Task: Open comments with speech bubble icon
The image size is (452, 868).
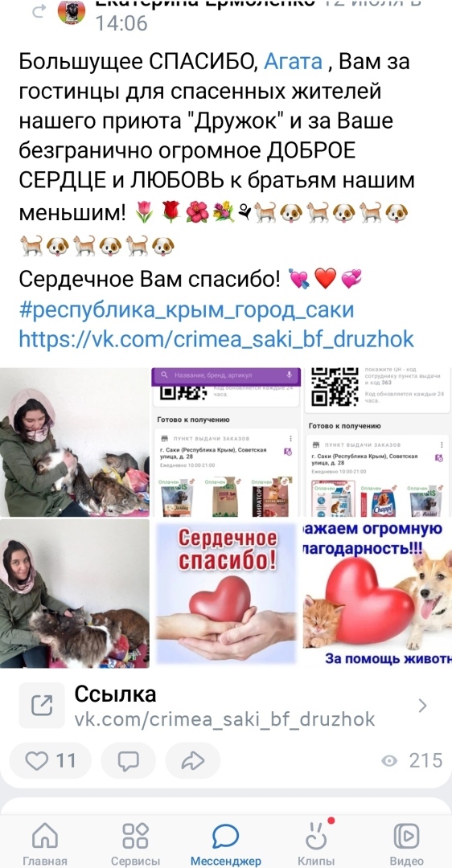Action: click(129, 761)
